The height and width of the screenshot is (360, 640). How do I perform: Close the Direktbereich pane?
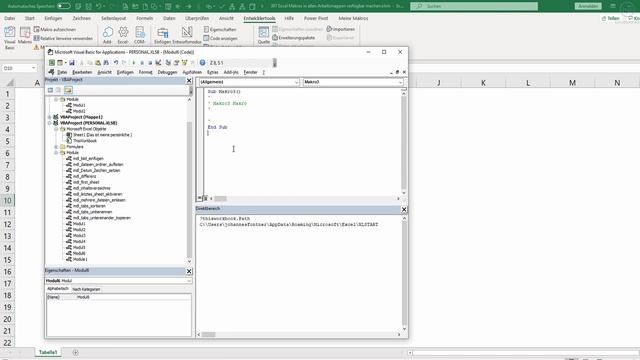[x=404, y=209]
